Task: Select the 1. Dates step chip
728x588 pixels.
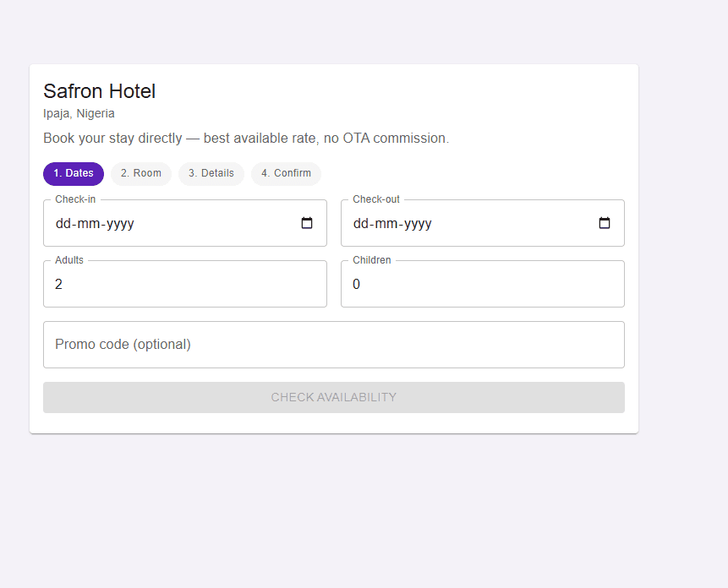Action: (74, 173)
